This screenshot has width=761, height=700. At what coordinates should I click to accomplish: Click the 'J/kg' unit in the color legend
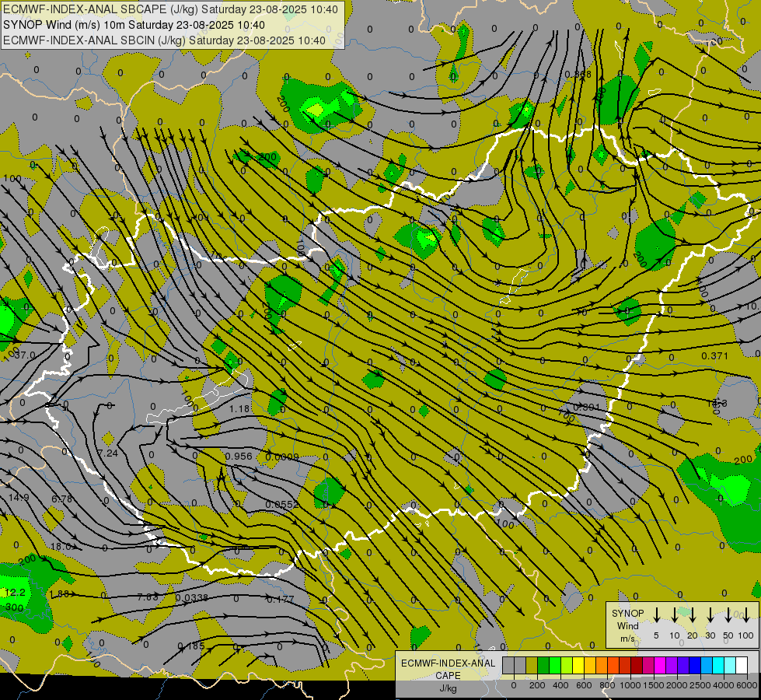click(x=448, y=688)
